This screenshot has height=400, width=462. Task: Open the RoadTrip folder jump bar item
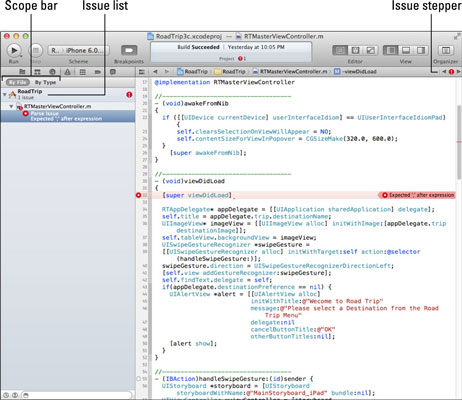coord(230,72)
